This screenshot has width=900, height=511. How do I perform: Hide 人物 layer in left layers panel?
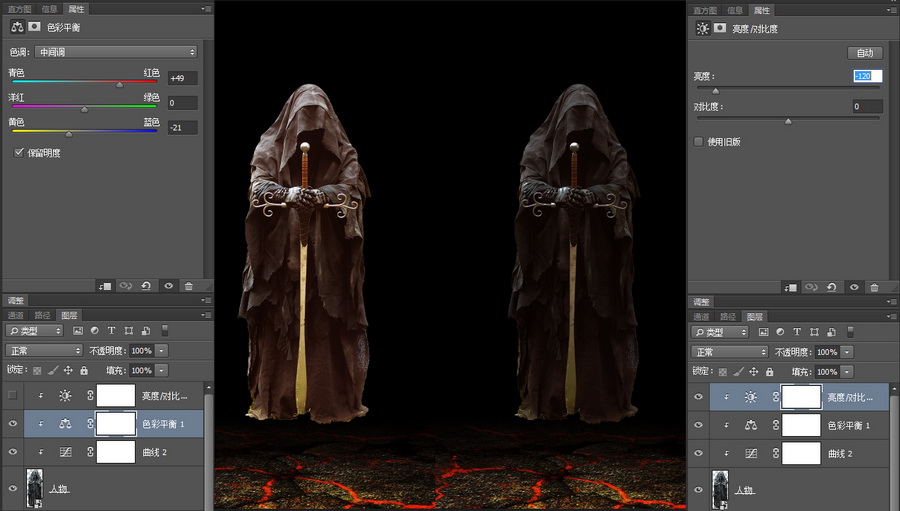point(13,489)
